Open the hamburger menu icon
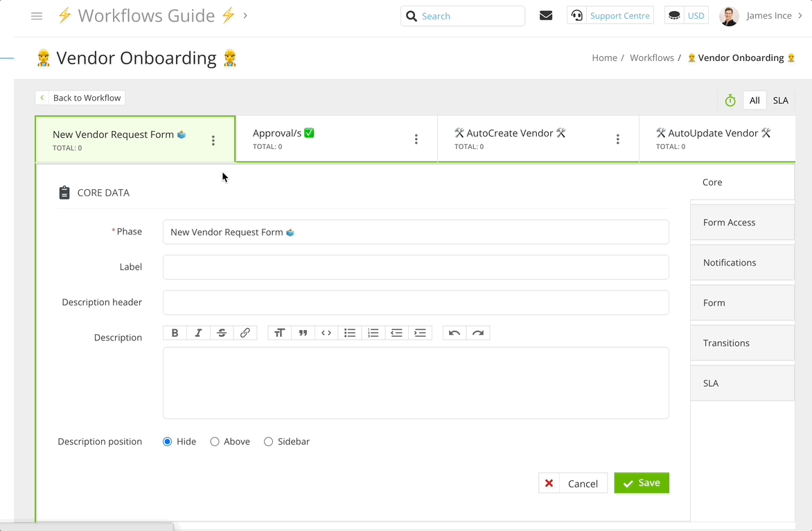 tap(37, 16)
